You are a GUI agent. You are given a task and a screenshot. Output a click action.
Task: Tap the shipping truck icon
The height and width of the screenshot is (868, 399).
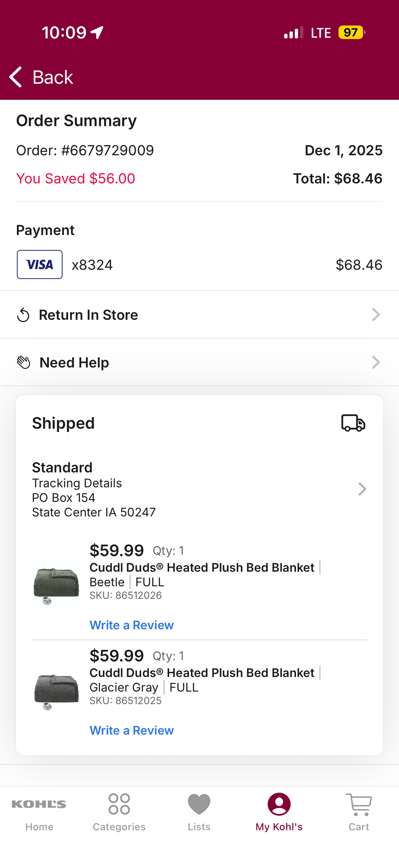point(353,423)
